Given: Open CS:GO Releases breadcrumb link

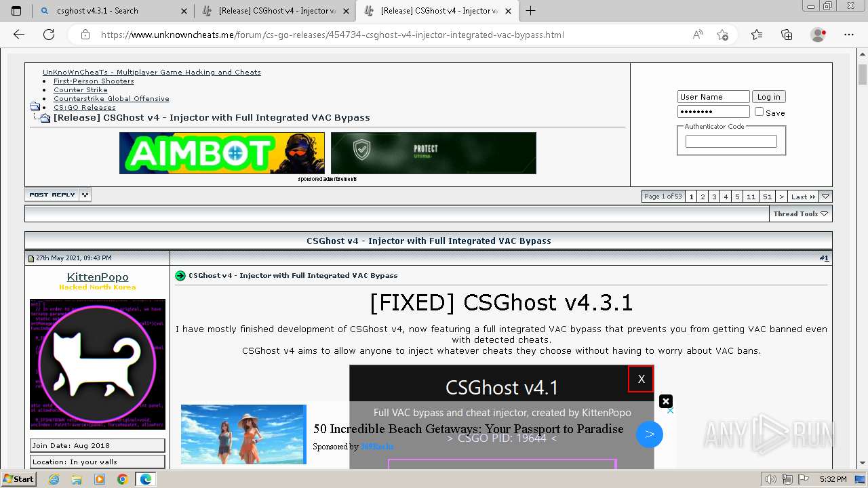Looking at the screenshot, I should tap(85, 107).
